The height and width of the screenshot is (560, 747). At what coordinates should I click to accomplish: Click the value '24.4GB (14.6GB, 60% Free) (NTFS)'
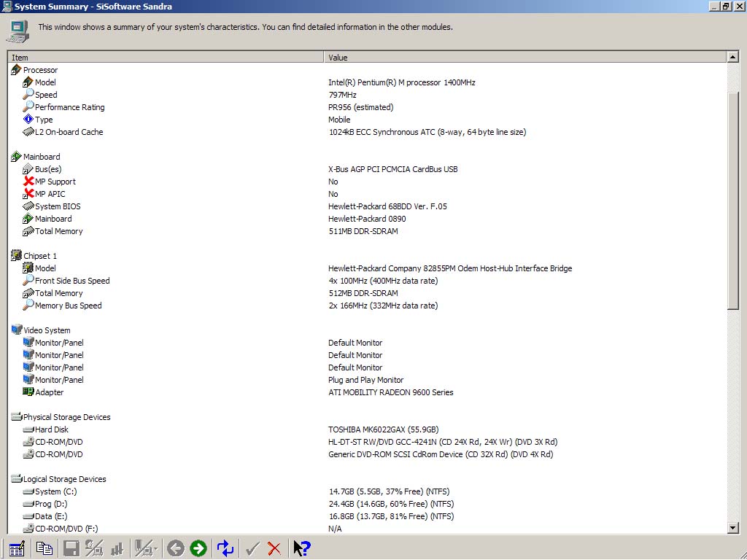391,503
